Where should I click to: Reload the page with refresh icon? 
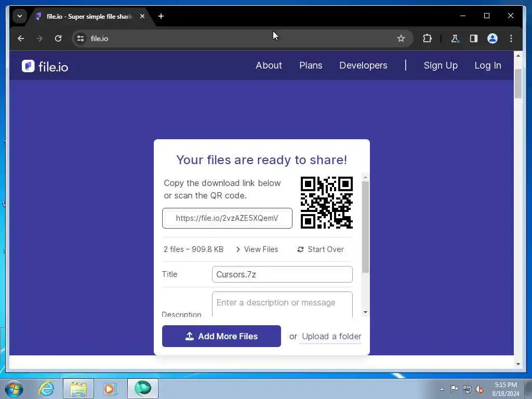(x=58, y=38)
